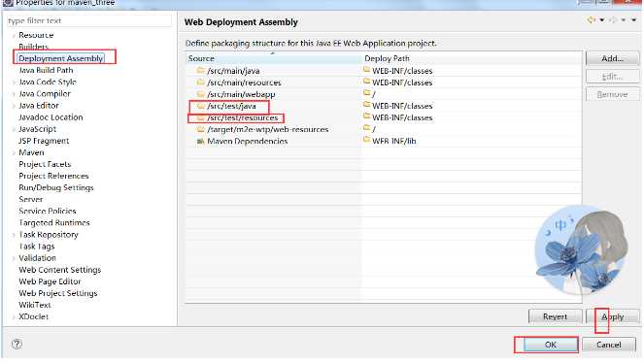Click the greyed forward navigation arrow icon

click(613, 19)
